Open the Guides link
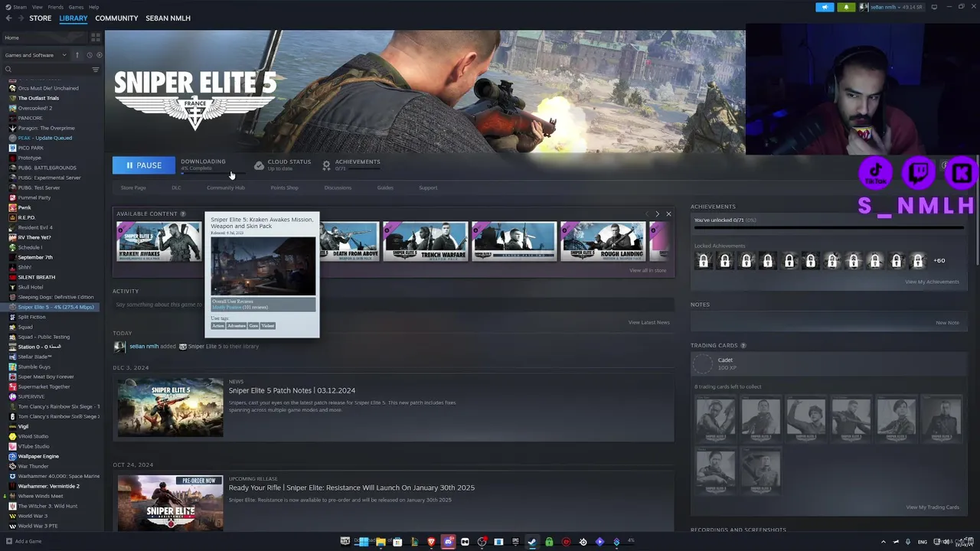Viewport: 980px width, 551px height. (385, 187)
